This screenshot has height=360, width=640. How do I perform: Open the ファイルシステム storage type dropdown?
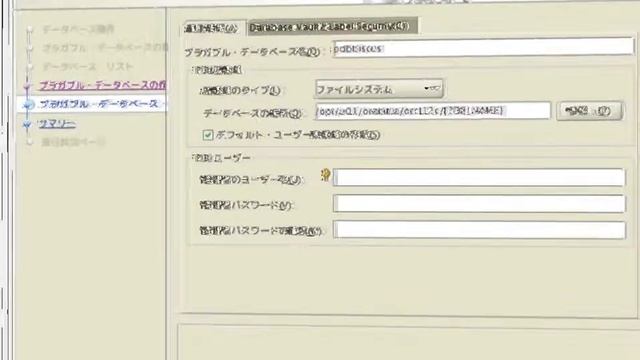(x=379, y=89)
